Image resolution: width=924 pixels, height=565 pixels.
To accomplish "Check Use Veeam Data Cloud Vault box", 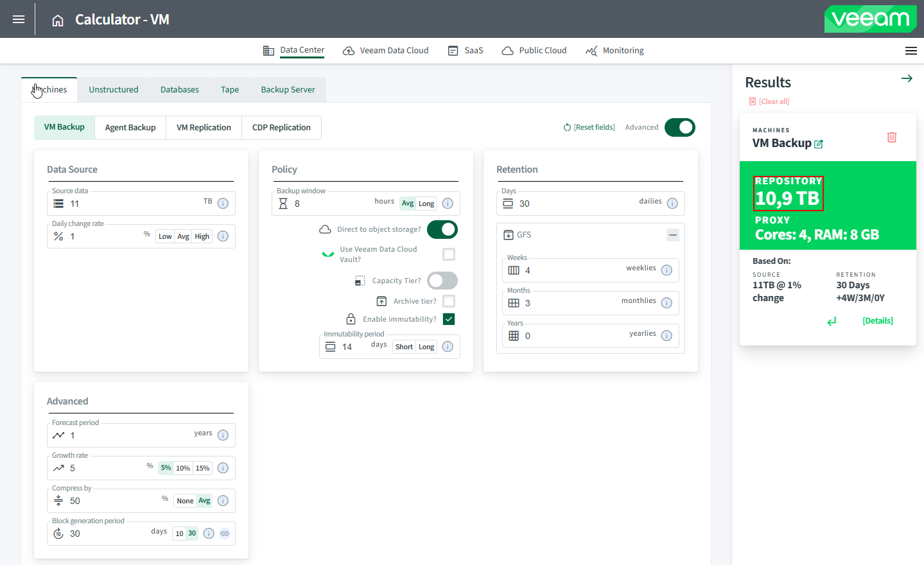I will click(449, 254).
